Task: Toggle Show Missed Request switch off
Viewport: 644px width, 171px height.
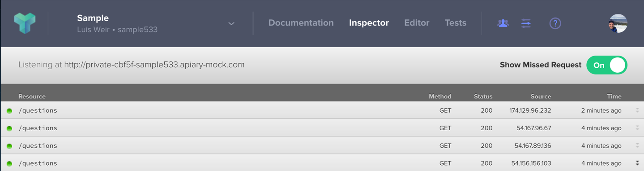Action: [x=607, y=65]
